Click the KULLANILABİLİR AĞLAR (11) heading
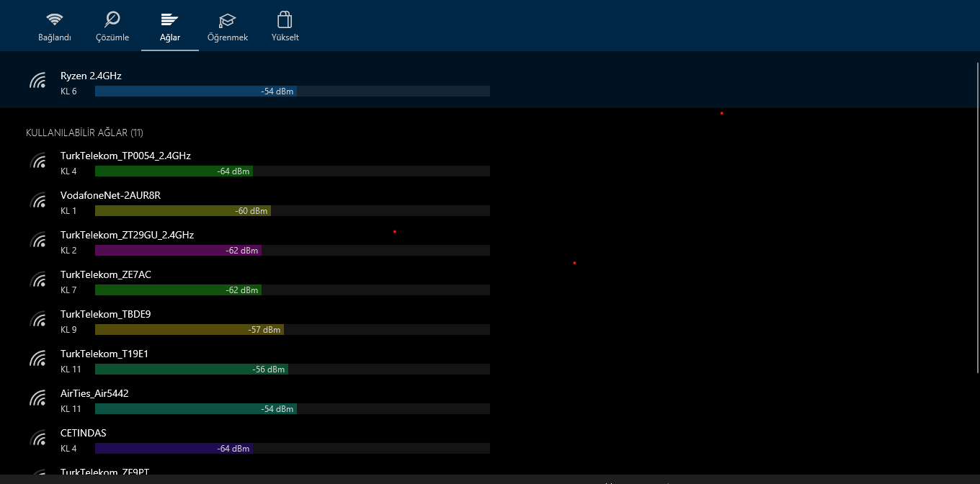This screenshot has width=980, height=484. 84,133
